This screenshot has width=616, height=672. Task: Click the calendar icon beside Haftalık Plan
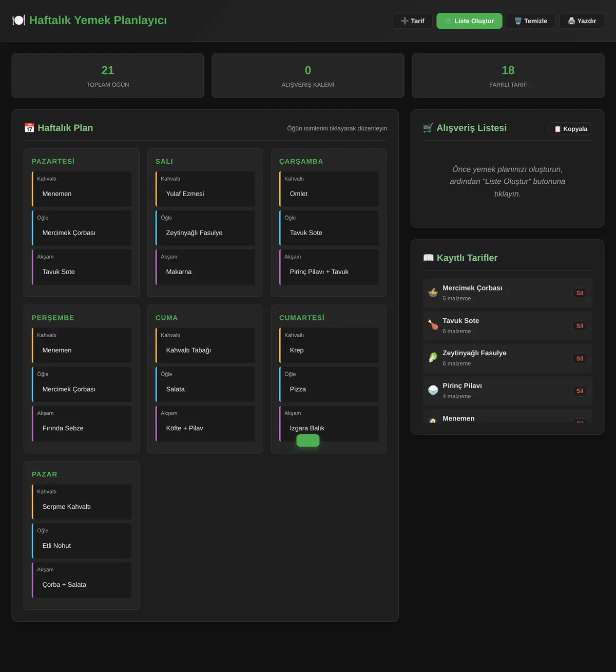(x=29, y=128)
